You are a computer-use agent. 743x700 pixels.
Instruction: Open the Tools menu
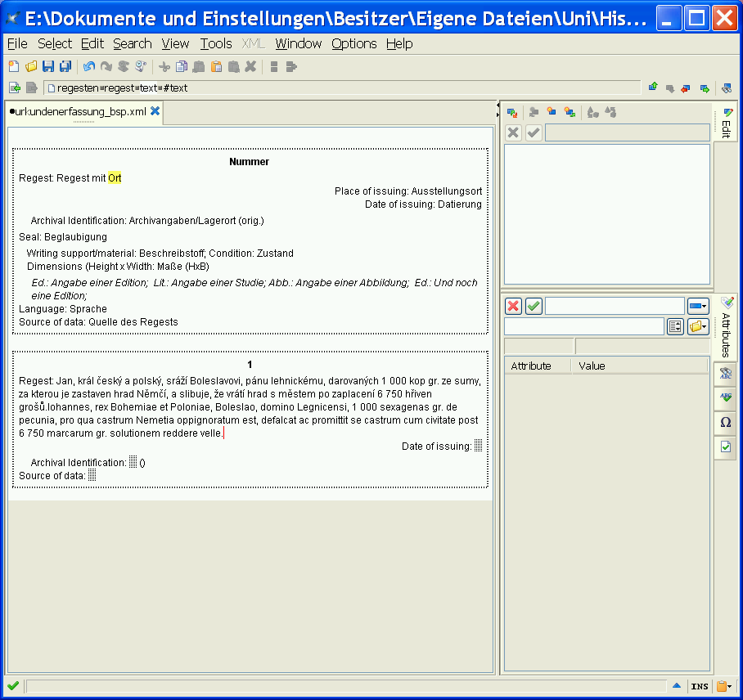[x=216, y=43]
